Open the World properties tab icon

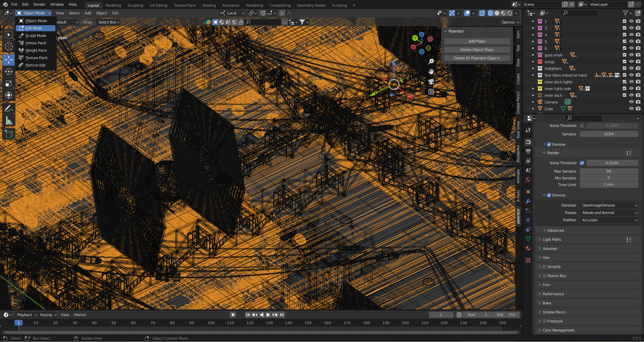pos(528,180)
